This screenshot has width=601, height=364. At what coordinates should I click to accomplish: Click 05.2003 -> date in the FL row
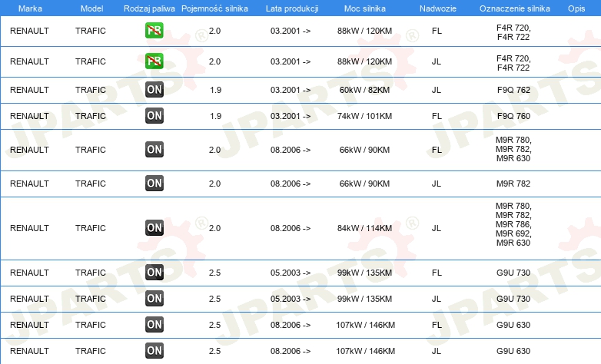coord(291,273)
